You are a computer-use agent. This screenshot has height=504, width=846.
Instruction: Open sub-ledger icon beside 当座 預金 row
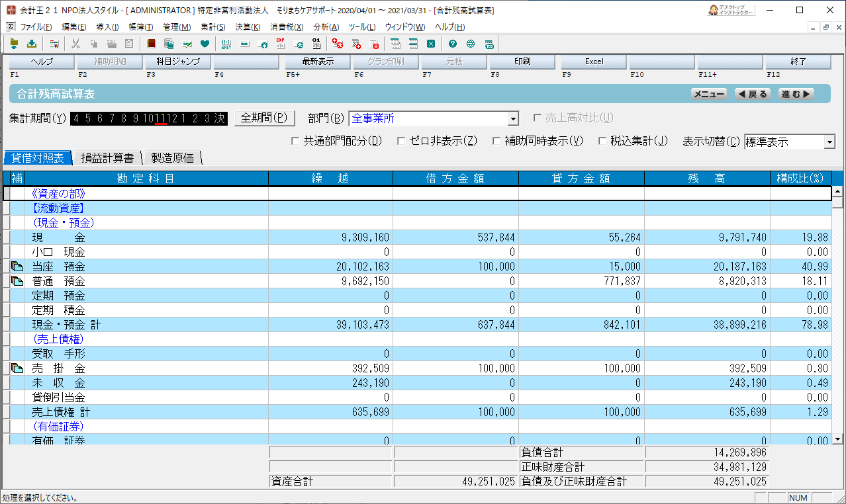pyautogui.click(x=17, y=267)
